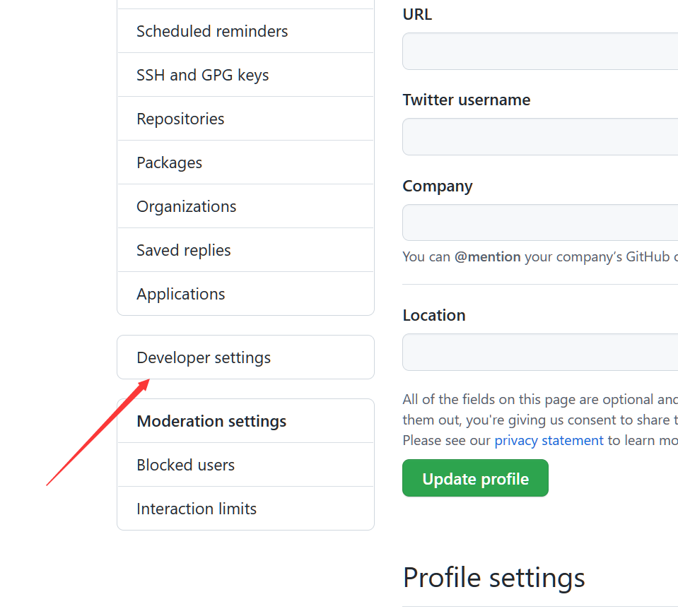Image resolution: width=678 pixels, height=616 pixels.
Task: Navigate to Organizations settings
Action: pyautogui.click(x=187, y=206)
